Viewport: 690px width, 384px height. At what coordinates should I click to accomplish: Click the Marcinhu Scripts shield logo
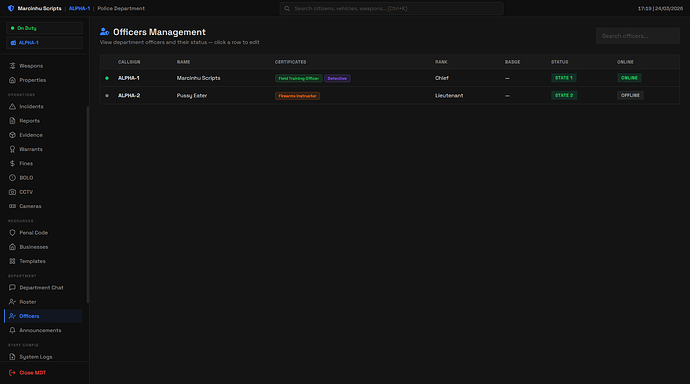coord(11,8)
